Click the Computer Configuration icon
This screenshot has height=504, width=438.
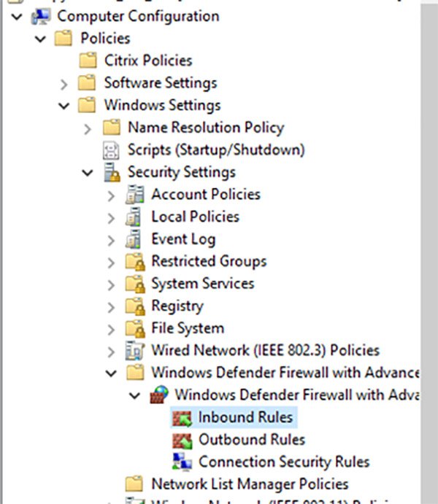tap(41, 16)
